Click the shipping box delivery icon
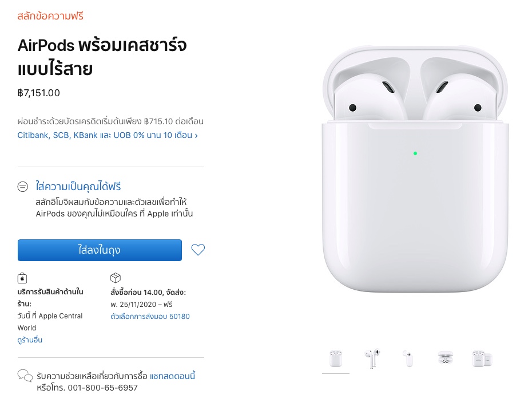 click(116, 278)
